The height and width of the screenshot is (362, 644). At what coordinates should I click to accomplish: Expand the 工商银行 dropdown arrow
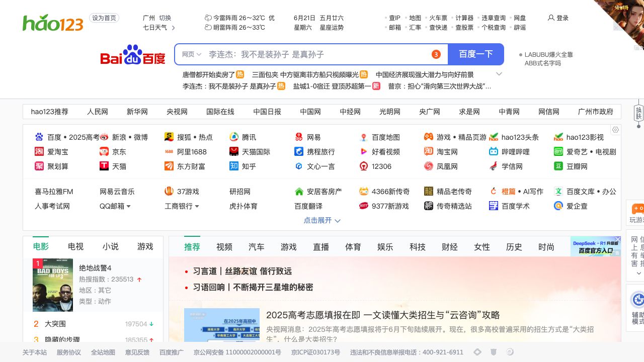pos(197,206)
